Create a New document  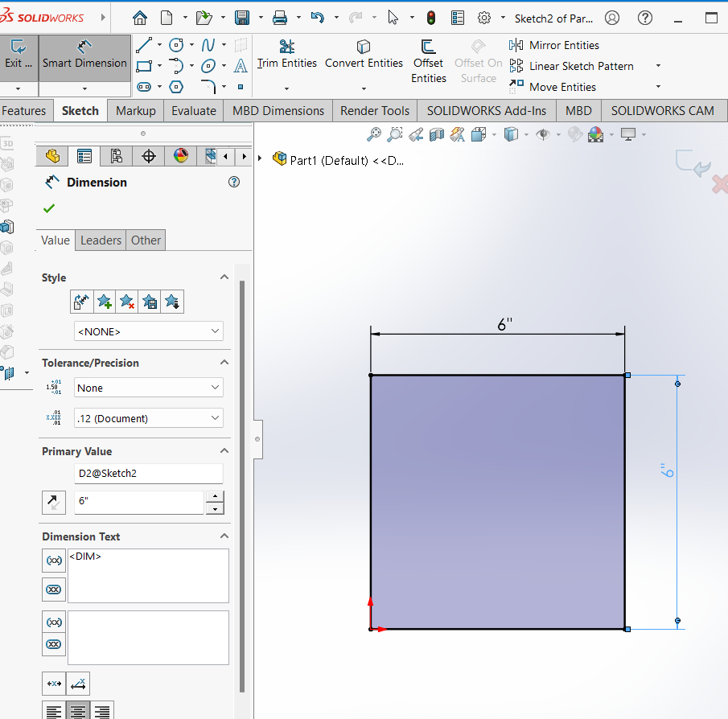coord(167,18)
